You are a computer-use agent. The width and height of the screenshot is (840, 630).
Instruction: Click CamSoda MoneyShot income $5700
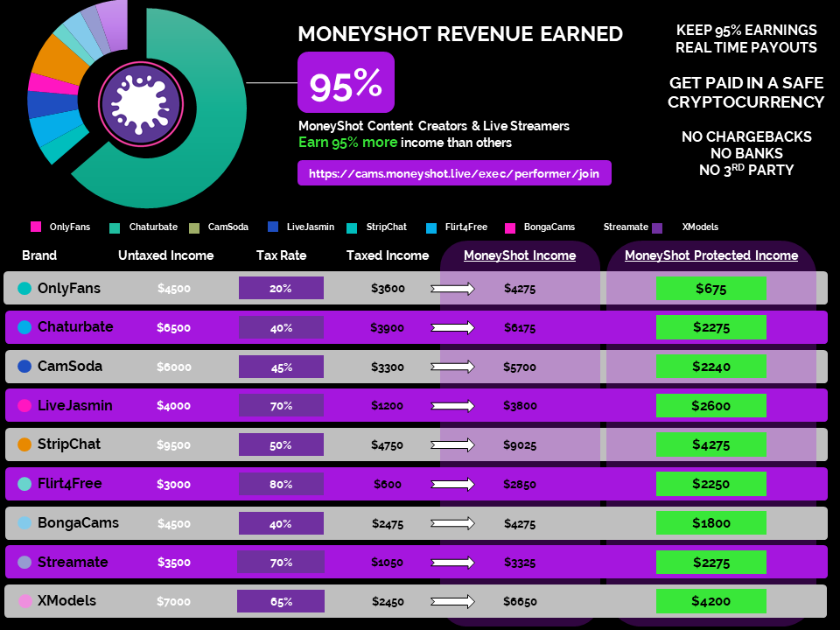click(x=520, y=367)
